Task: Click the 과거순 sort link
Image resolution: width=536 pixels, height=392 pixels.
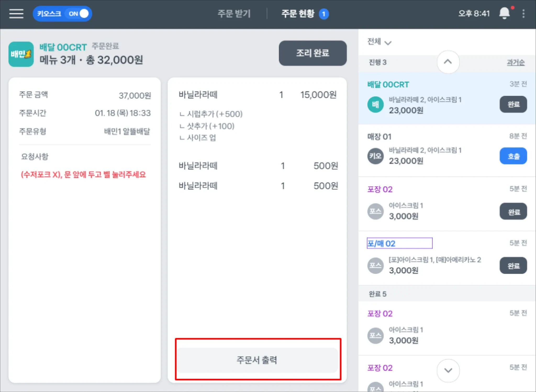Action: click(515, 62)
